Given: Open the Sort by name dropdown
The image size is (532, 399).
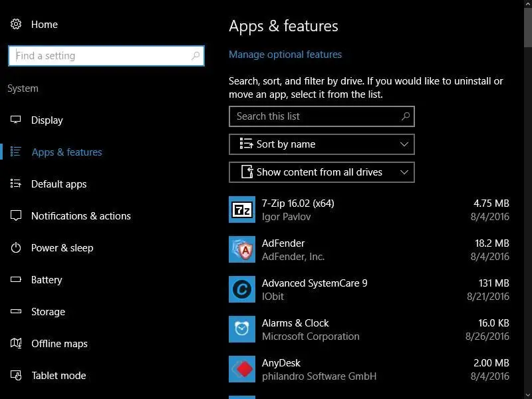Looking at the screenshot, I should [322, 144].
